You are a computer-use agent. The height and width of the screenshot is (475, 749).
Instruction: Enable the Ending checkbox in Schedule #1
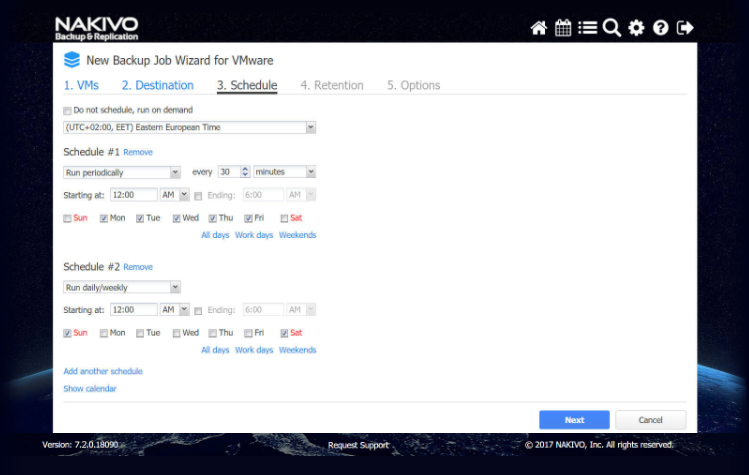coord(198,196)
